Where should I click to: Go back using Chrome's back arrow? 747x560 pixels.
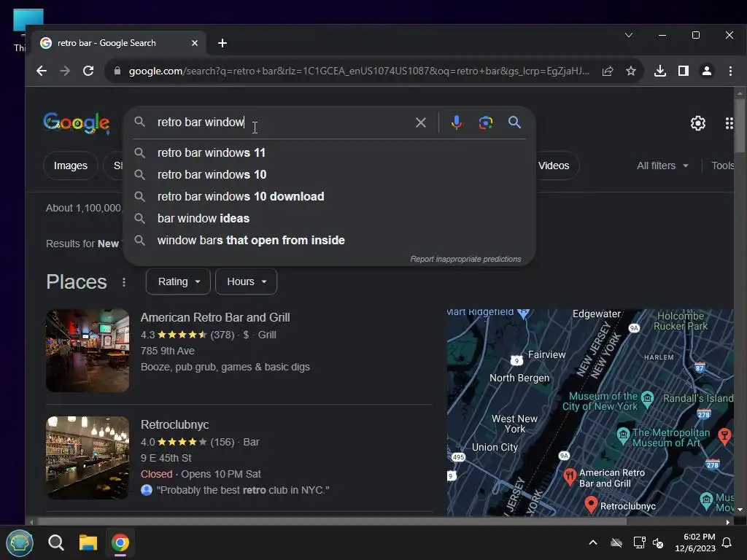[42, 71]
